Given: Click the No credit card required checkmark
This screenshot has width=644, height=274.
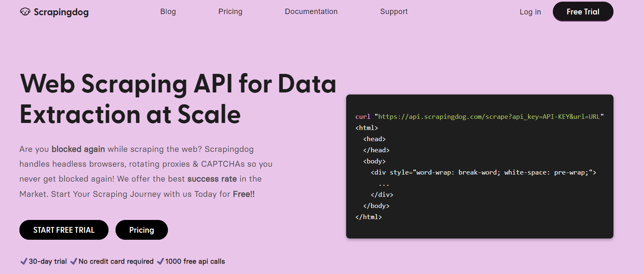Looking at the screenshot, I should pos(74,261).
